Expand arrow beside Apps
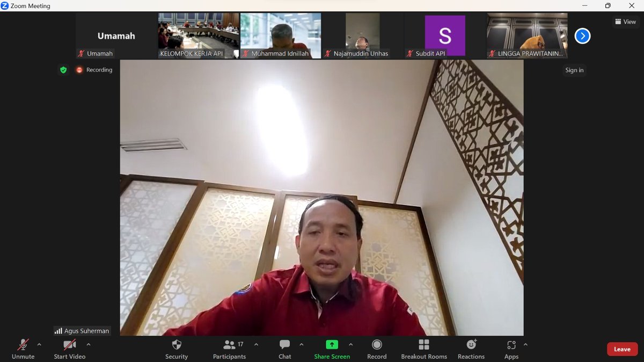Screen dimensions: 644x362 [525, 345]
